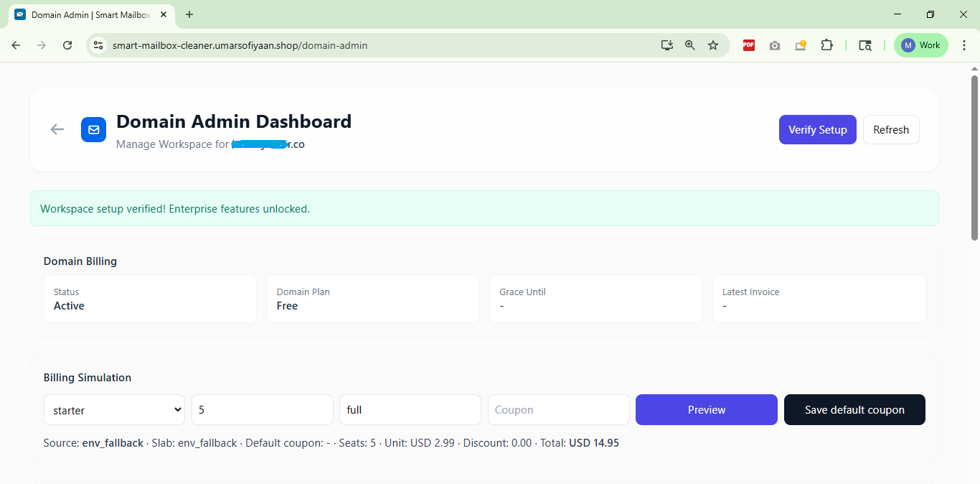
Task: Click the browser forward arrow
Action: [x=42, y=45]
